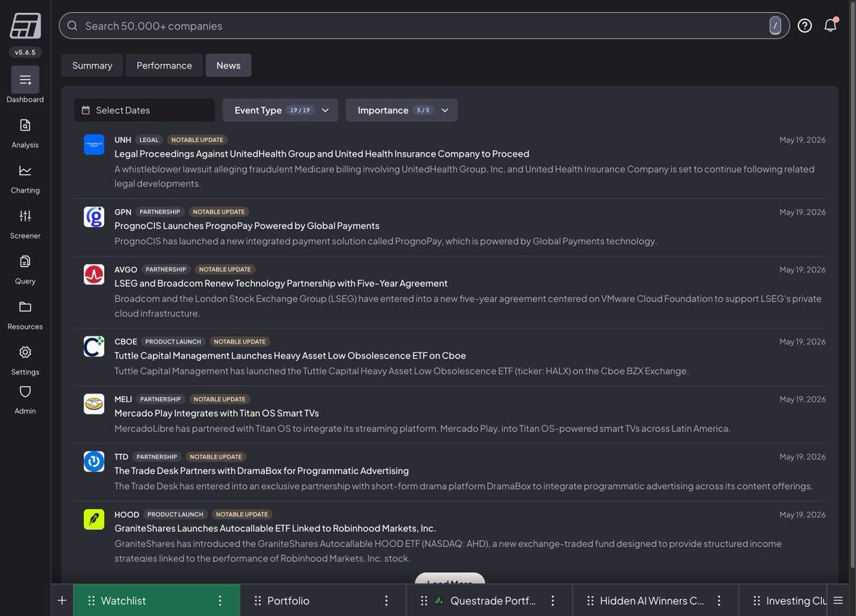The height and width of the screenshot is (616, 856).
Task: Click the Load More button
Action: pos(450,579)
